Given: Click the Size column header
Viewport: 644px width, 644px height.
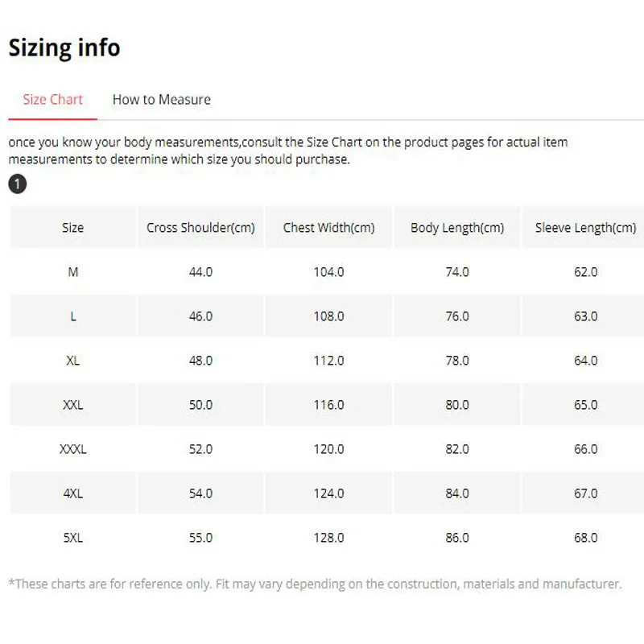Looking at the screenshot, I should (x=72, y=228).
